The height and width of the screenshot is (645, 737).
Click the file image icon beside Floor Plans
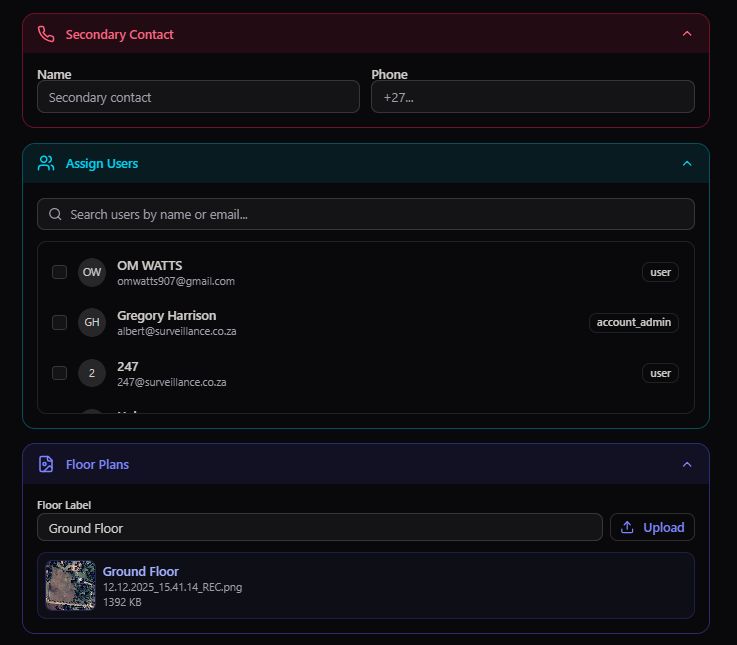(46, 464)
